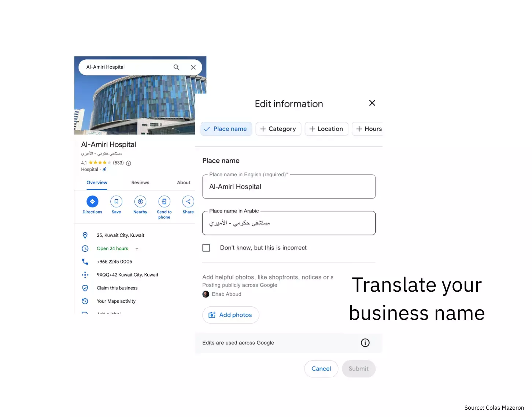Click the search magnifier icon

pos(176,67)
